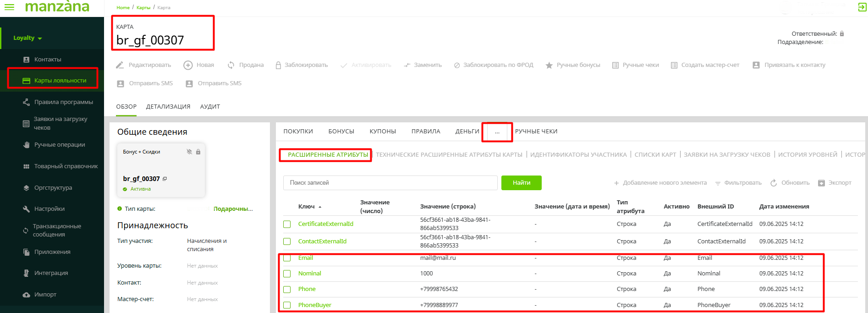Image resolution: width=868 pixels, height=313 pixels.
Task: Click the Refresh icon (Обновить)
Action: pos(774,183)
